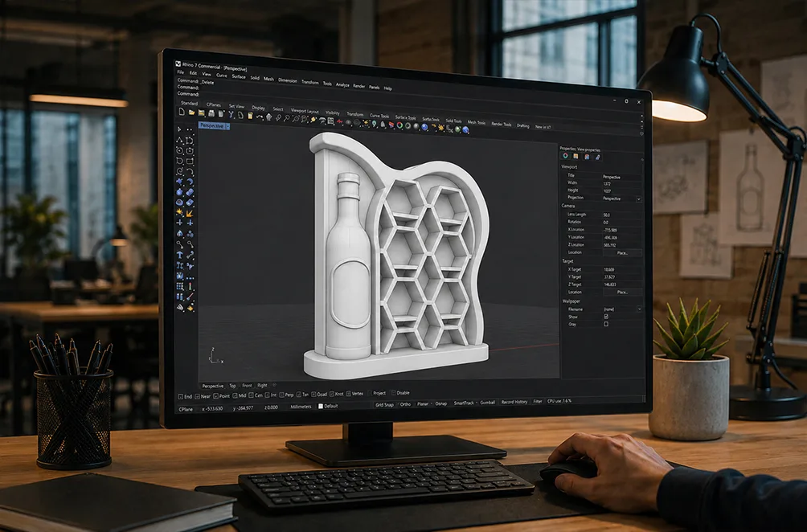This screenshot has width=807, height=532.
Task: Uncheck the Wallpaper Show checkbox
Action: click(x=606, y=317)
